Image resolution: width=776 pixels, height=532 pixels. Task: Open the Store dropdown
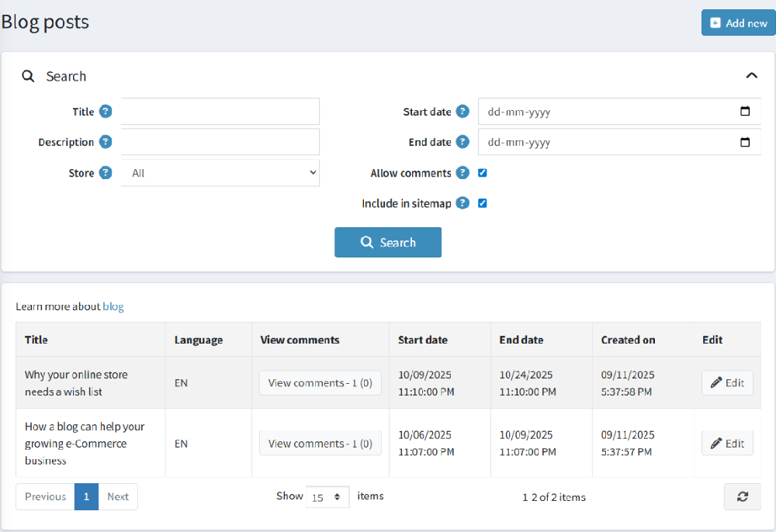[x=220, y=173]
